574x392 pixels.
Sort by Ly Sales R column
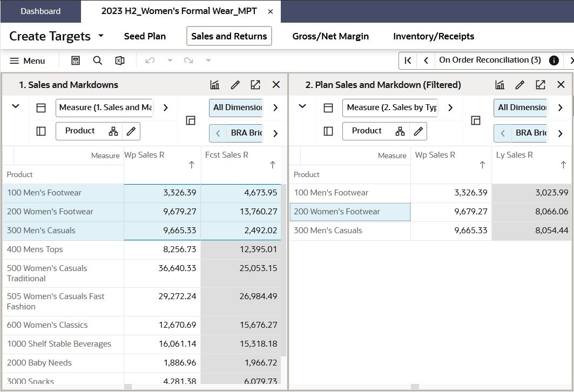click(563, 165)
